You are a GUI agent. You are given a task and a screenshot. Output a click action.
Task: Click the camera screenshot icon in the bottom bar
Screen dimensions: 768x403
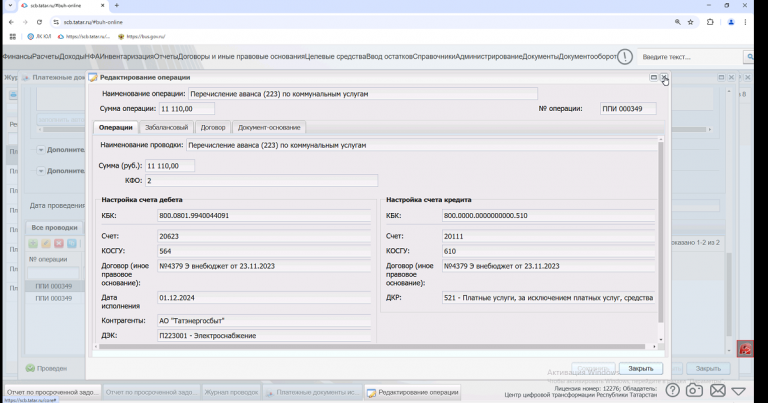point(694,390)
